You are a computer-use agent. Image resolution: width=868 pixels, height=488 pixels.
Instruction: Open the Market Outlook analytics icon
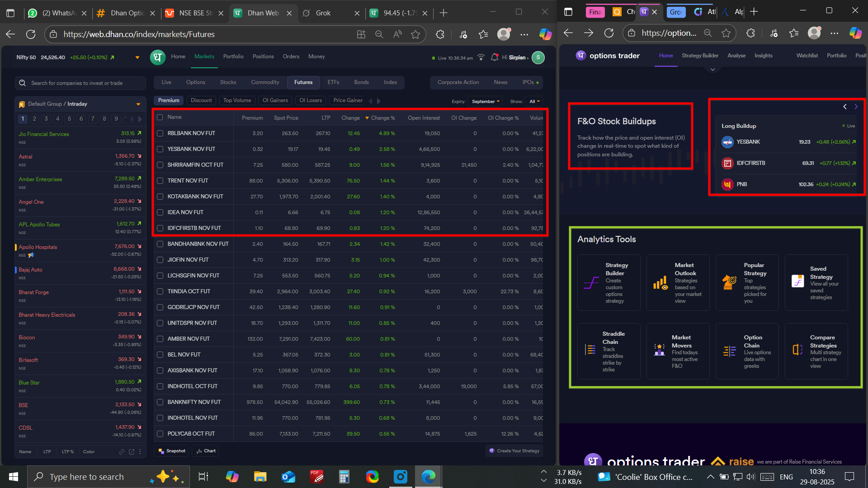coord(660,283)
